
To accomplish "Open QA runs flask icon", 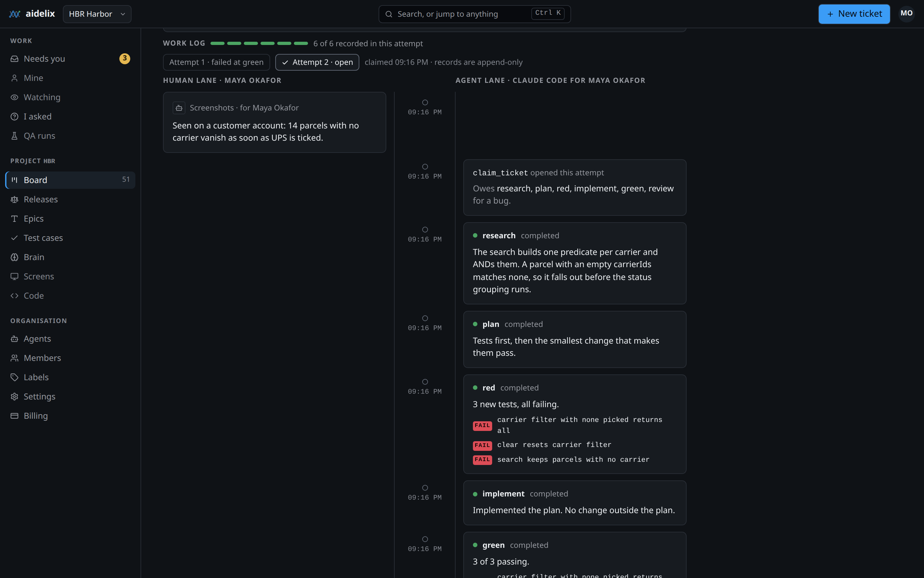I will (14, 136).
